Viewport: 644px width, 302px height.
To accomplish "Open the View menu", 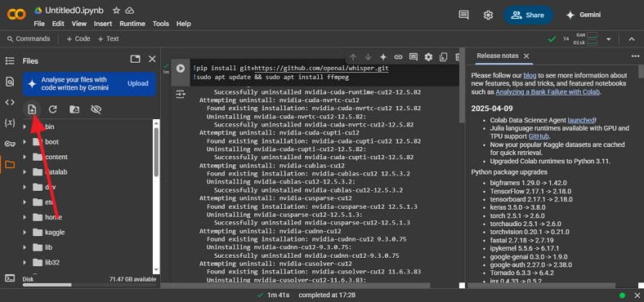I will point(79,24).
